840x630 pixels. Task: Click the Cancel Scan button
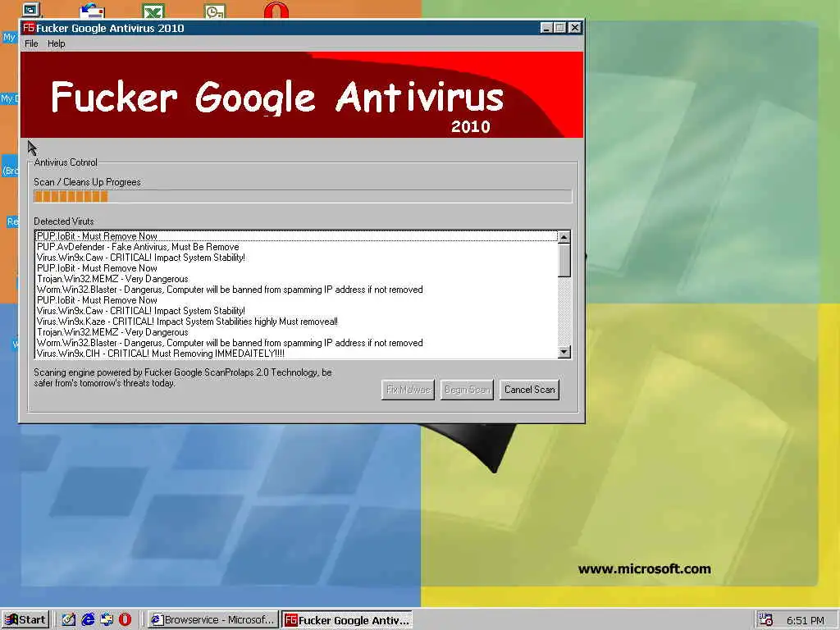click(529, 390)
